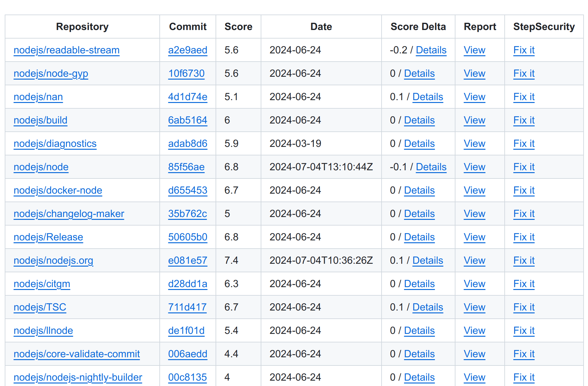Click the Score column header
The height and width of the screenshot is (386, 588).
coord(238,27)
